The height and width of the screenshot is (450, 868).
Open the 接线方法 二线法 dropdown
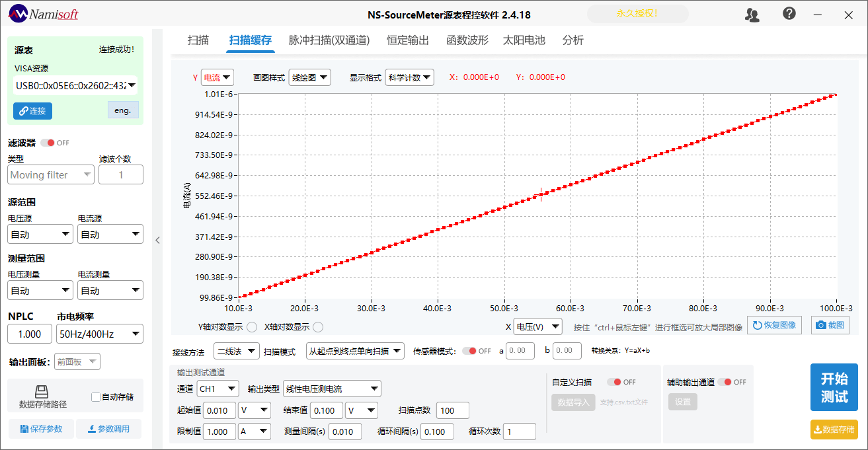click(236, 351)
